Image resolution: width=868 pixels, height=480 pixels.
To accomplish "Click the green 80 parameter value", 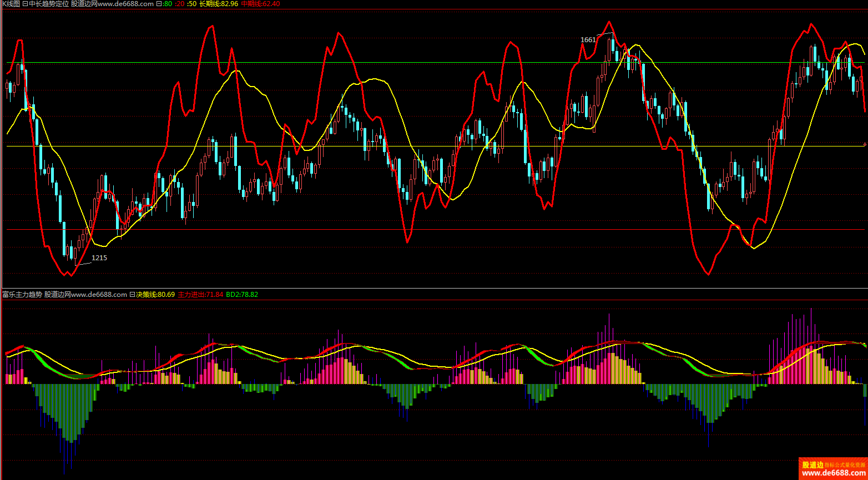I will [x=168, y=4].
